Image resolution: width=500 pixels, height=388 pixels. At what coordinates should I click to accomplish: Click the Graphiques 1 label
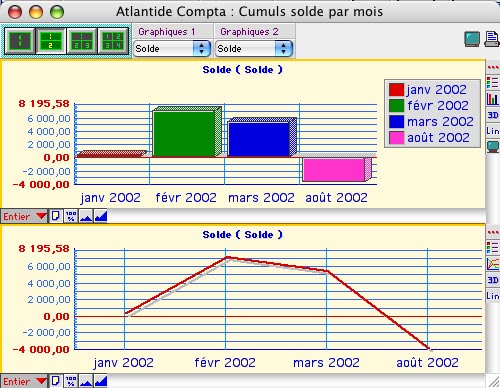tap(166, 32)
